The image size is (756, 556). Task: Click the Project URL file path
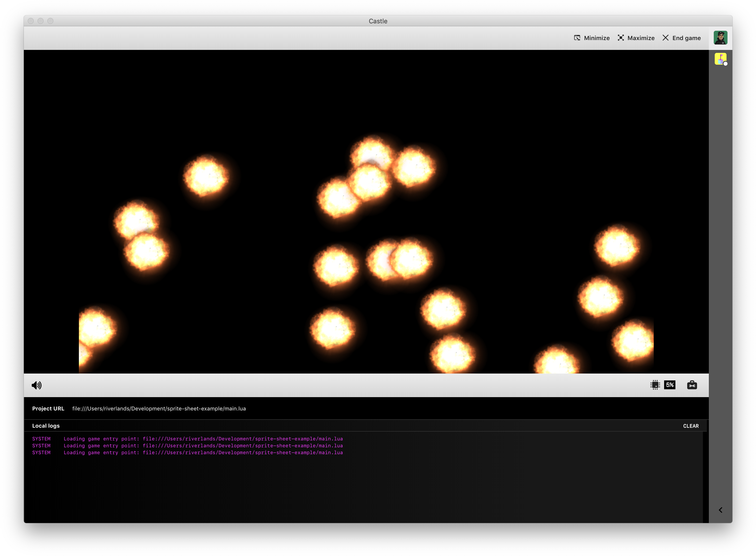(x=159, y=409)
